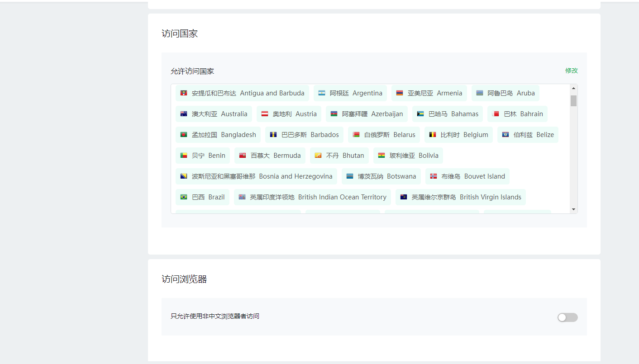Viewport: 639px width, 364px height.
Task: Select the Bolivia country tag
Action: point(408,156)
